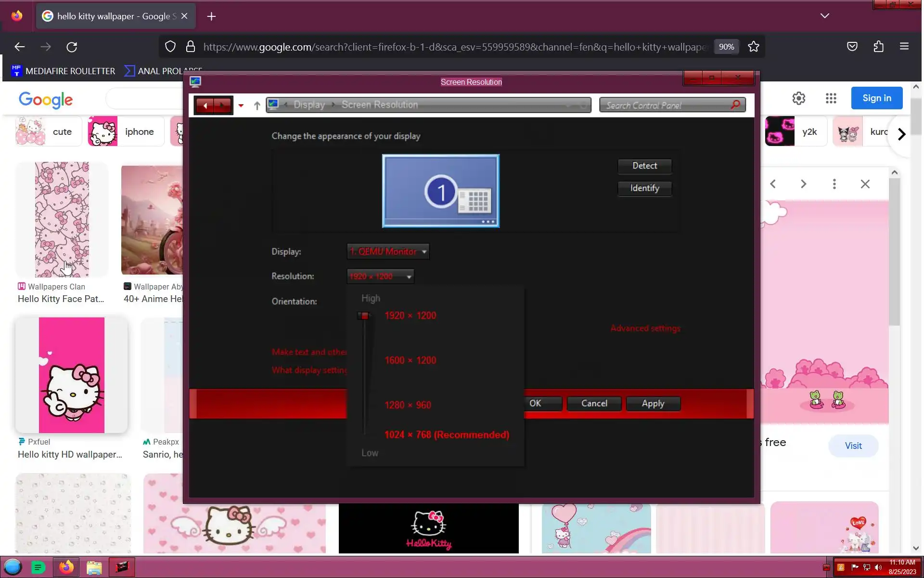The image size is (924, 578).
Task: Open the Firefox extensions puzzle icon
Action: [878, 47]
